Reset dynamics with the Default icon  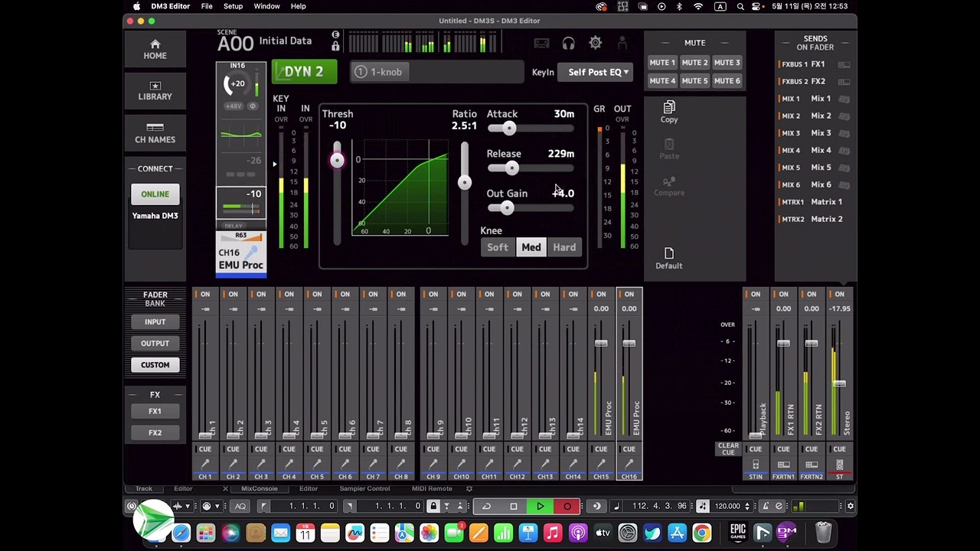[668, 259]
